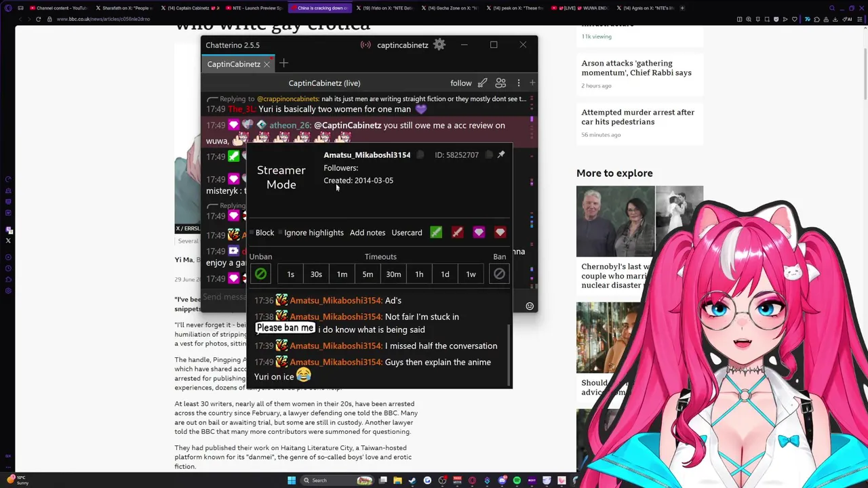Timeout user for 5m
868x488 pixels.
pyautogui.click(x=368, y=274)
